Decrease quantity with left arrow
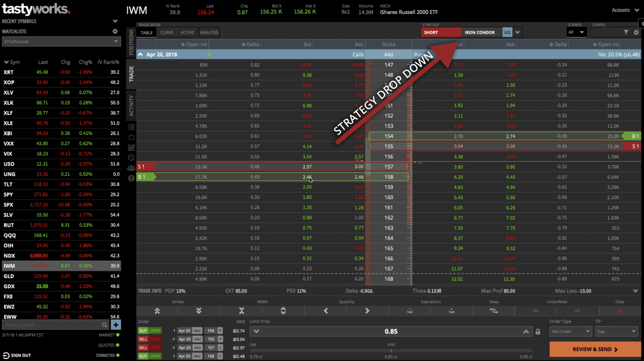The width and height of the screenshot is (644, 361). [326, 311]
